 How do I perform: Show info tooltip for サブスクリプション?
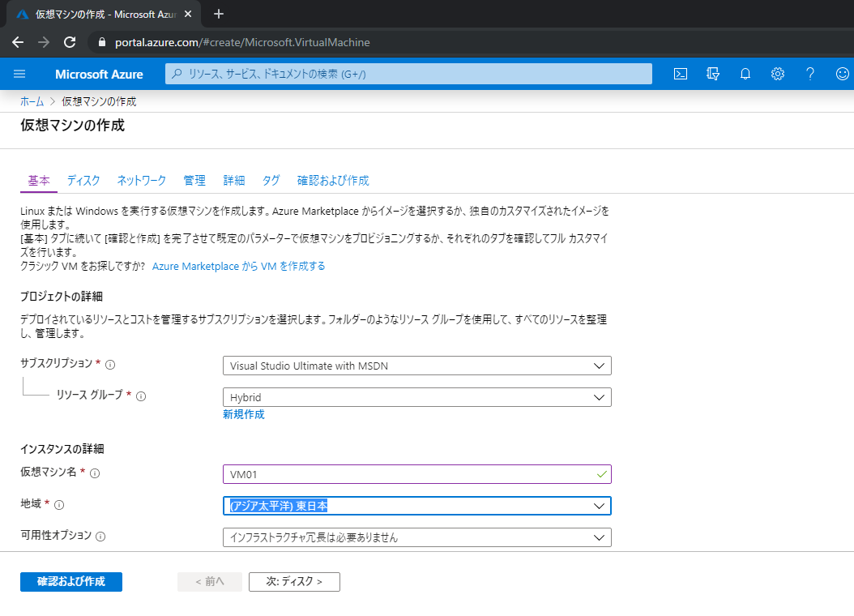[110, 365]
